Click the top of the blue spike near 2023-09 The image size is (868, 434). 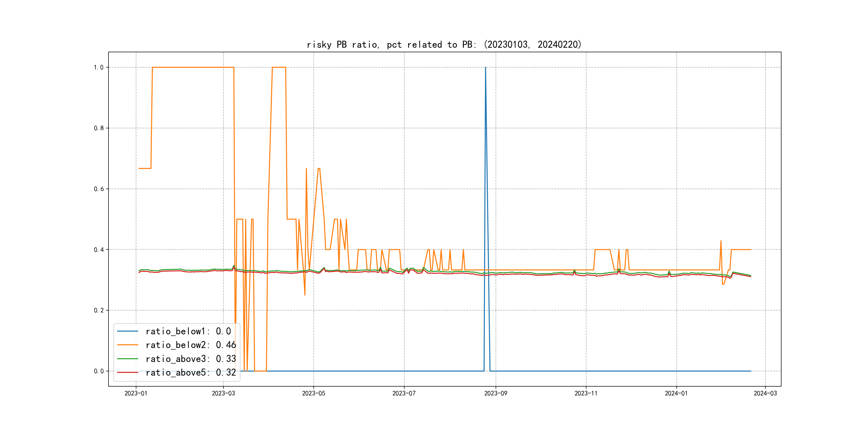[485, 68]
